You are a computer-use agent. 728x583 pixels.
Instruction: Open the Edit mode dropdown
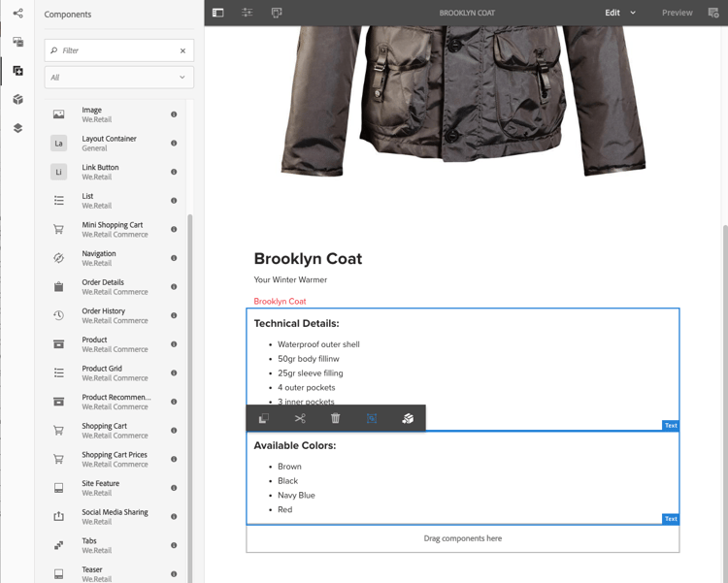point(620,13)
